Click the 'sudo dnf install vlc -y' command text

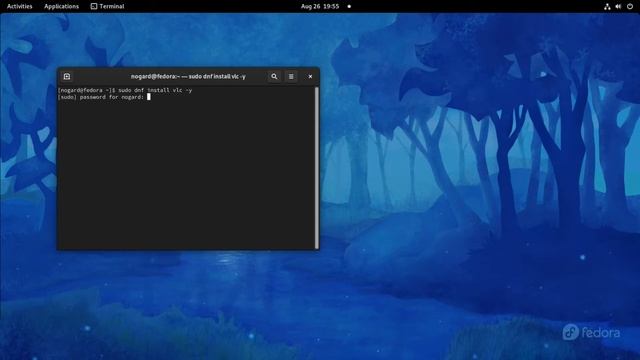point(155,90)
